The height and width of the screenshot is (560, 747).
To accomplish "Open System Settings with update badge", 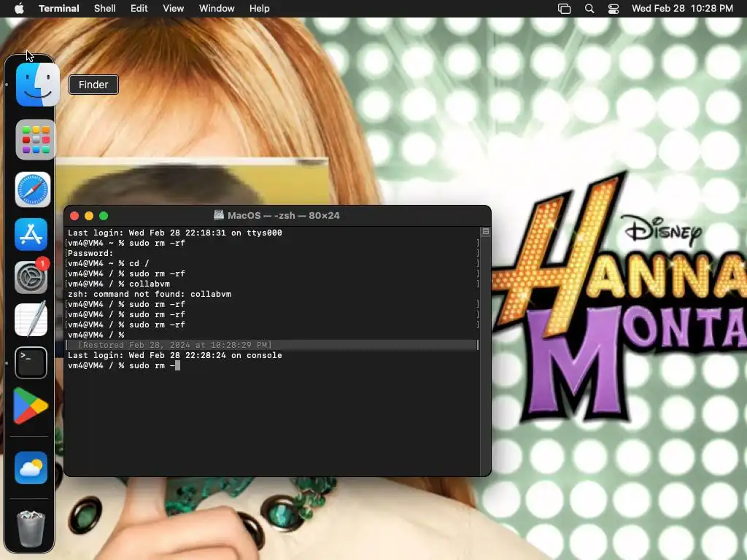I will click(31, 276).
